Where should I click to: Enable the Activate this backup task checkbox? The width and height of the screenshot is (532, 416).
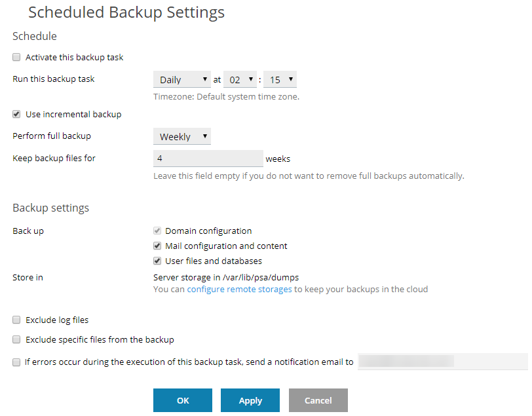(16, 57)
